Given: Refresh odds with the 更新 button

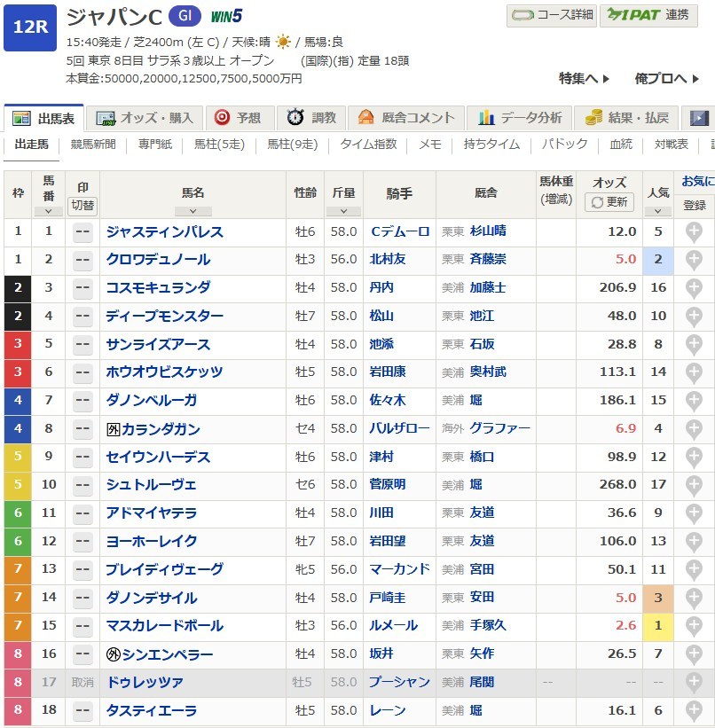Looking at the screenshot, I should tap(609, 202).
